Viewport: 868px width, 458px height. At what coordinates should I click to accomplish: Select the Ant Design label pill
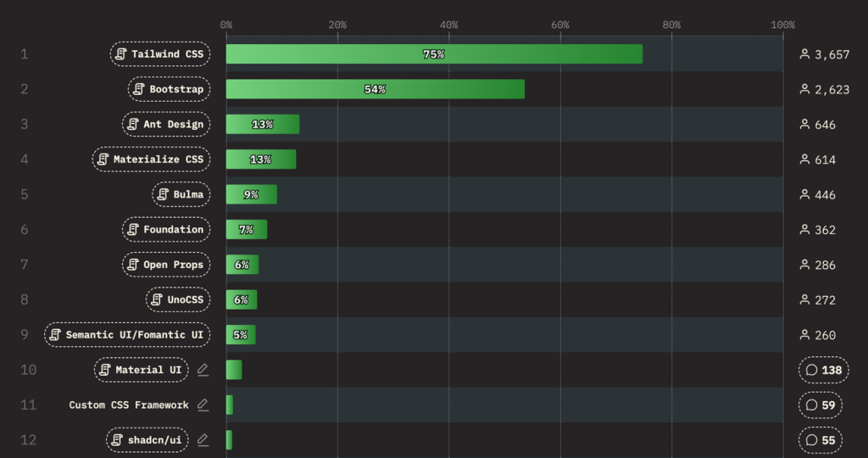pos(166,124)
